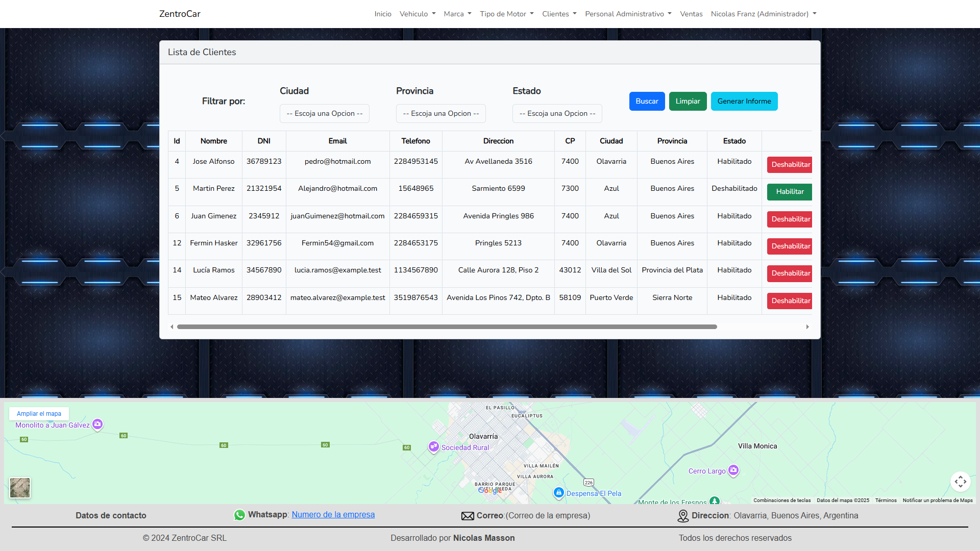
Task: Click the satellite layer thumbnail on map
Action: tap(20, 488)
